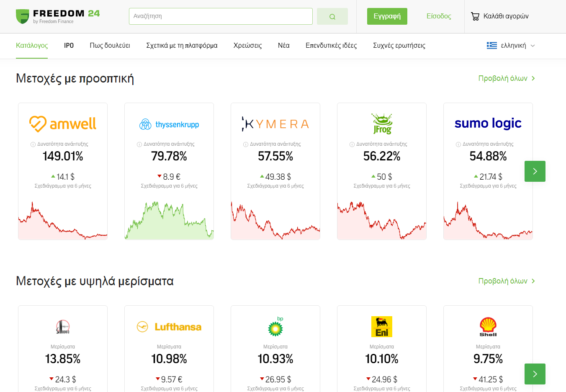Click the Freedom 24 logo
The image size is (566, 392).
click(x=58, y=16)
